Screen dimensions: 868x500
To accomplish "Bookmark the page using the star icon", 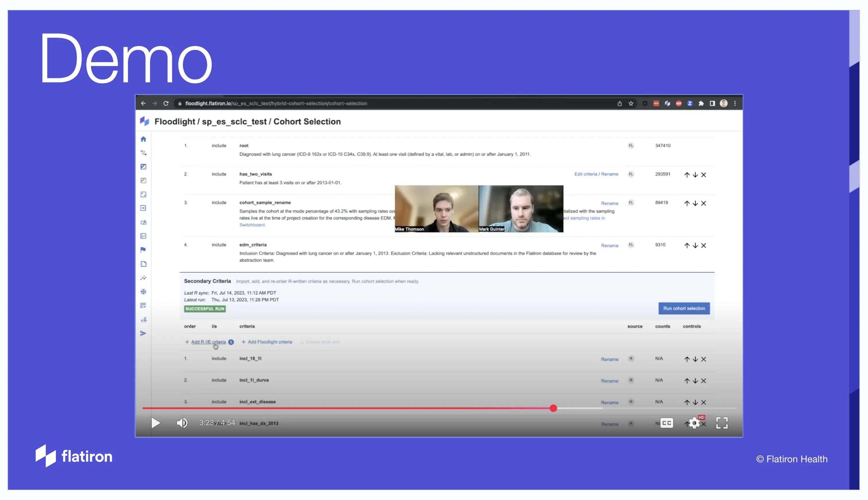I will tap(631, 103).
